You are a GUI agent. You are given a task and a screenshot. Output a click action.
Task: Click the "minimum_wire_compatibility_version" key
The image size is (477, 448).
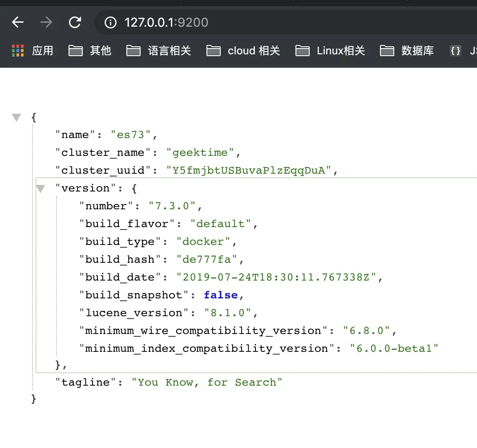point(203,331)
